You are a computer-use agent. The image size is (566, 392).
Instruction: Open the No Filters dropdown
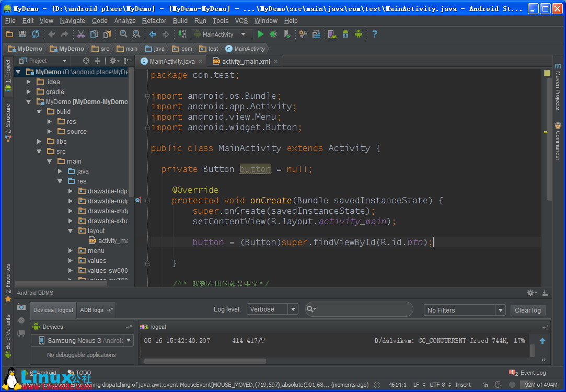464,310
